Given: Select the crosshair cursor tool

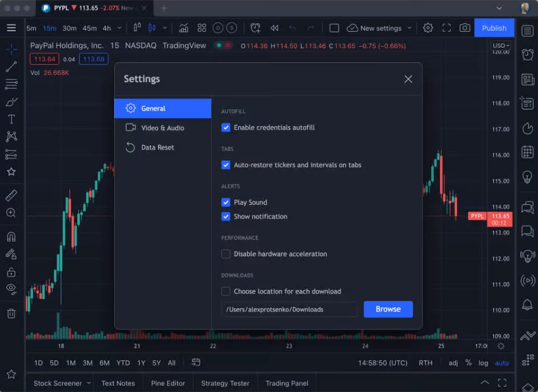Looking at the screenshot, I should coord(11,50).
